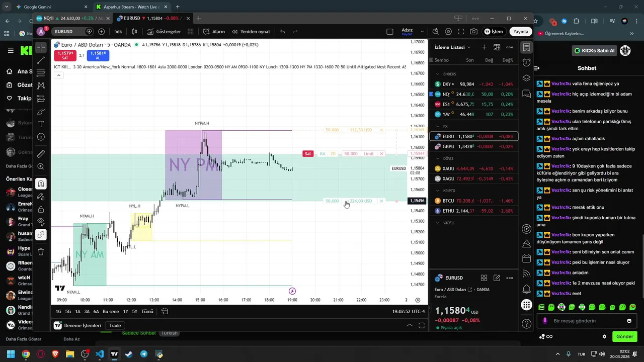Viewport: 644px width, 362px height.
Task: Toggle the watchlist panel bookmark icon
Action: (x=526, y=47)
